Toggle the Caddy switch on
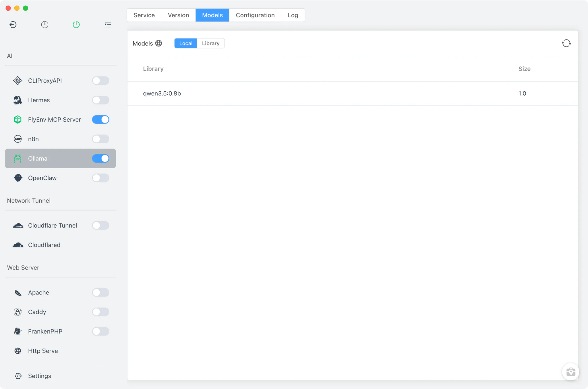The width and height of the screenshot is (588, 389). pos(100,312)
